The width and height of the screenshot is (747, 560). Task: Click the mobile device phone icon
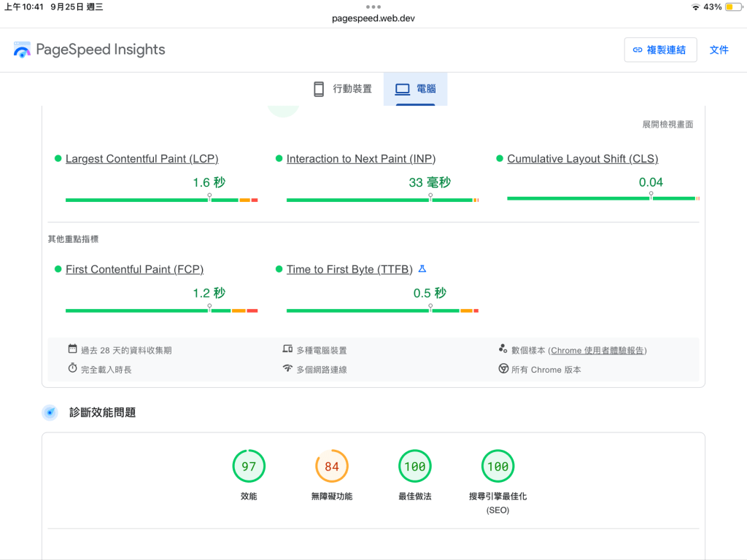pos(319,89)
